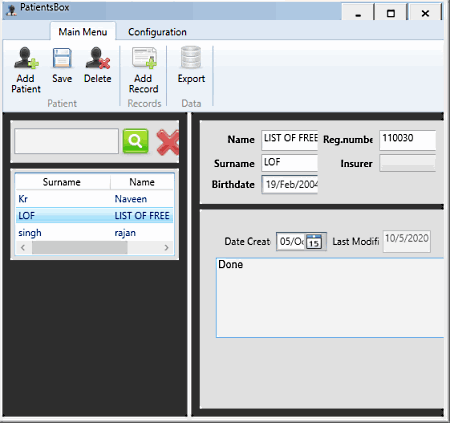Select the Kr Naveen patient row
This screenshot has width=450, height=423.
95,199
